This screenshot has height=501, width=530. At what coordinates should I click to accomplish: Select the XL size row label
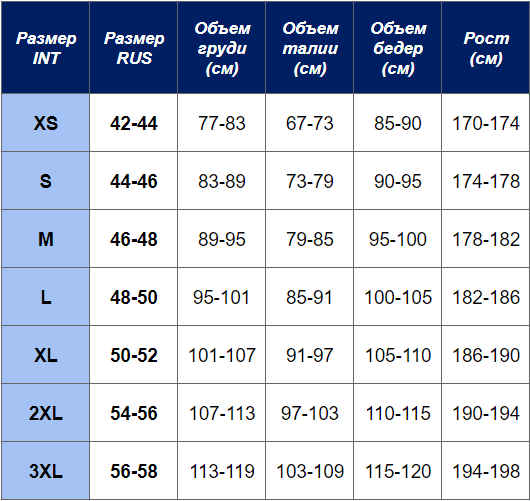point(46,355)
